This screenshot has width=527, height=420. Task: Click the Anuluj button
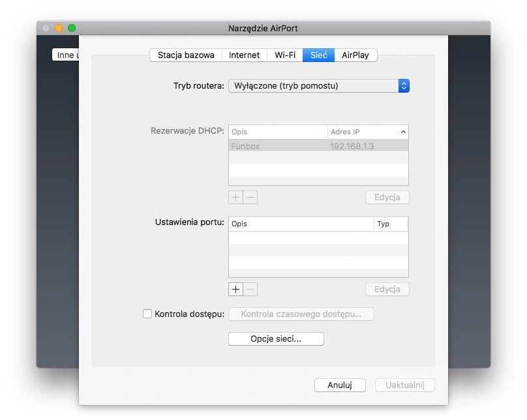click(x=340, y=385)
